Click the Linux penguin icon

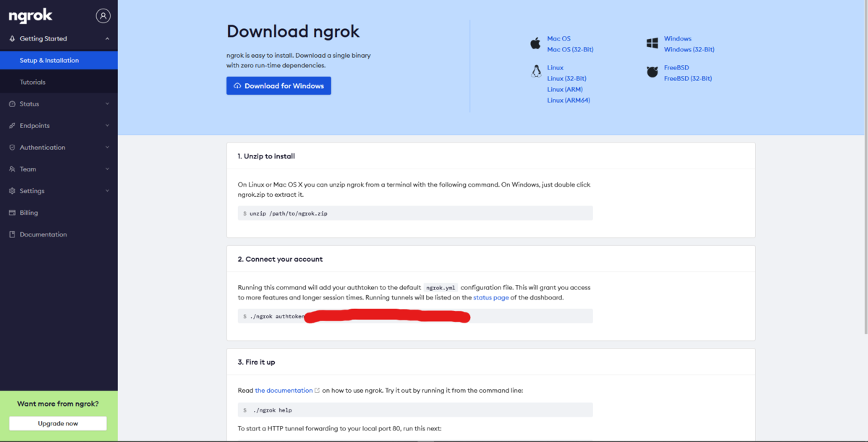pos(536,71)
